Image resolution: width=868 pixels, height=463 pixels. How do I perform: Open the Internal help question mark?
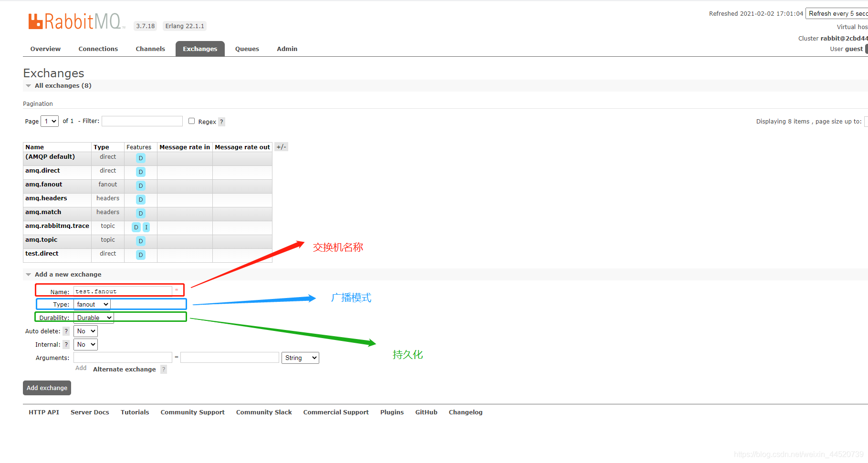pyautogui.click(x=66, y=345)
